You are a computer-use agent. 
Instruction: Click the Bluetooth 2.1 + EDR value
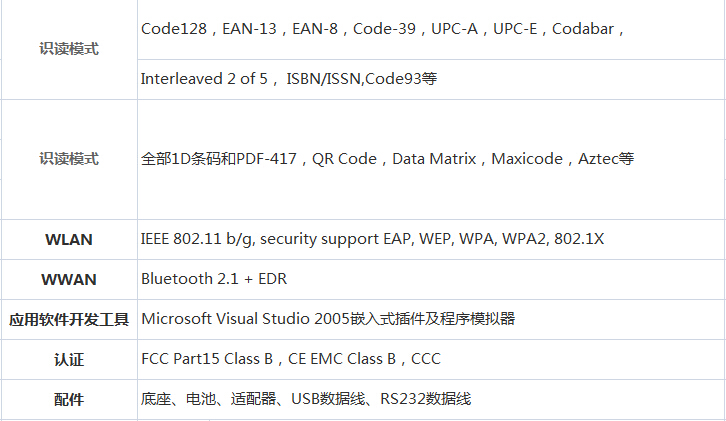pos(214,279)
